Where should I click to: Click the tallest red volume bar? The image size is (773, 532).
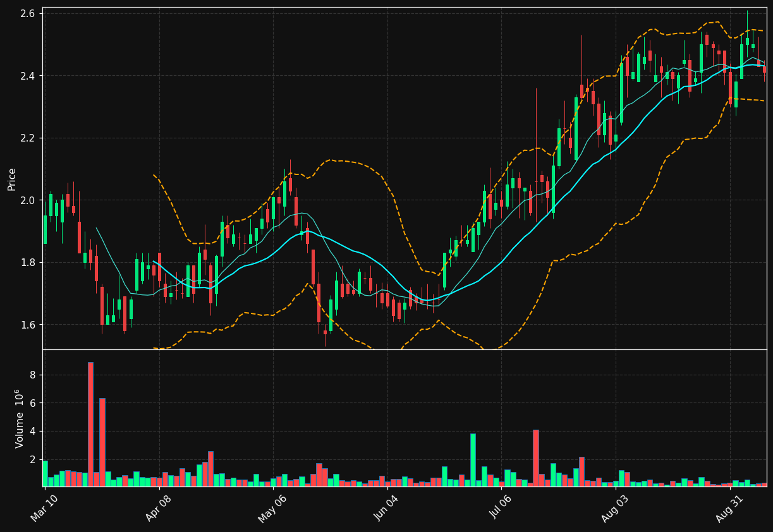(x=90, y=424)
